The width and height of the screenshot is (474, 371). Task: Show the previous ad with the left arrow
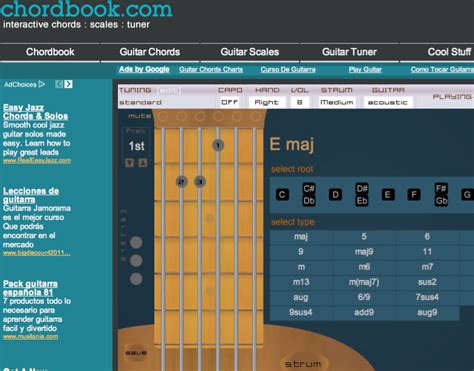59,84
